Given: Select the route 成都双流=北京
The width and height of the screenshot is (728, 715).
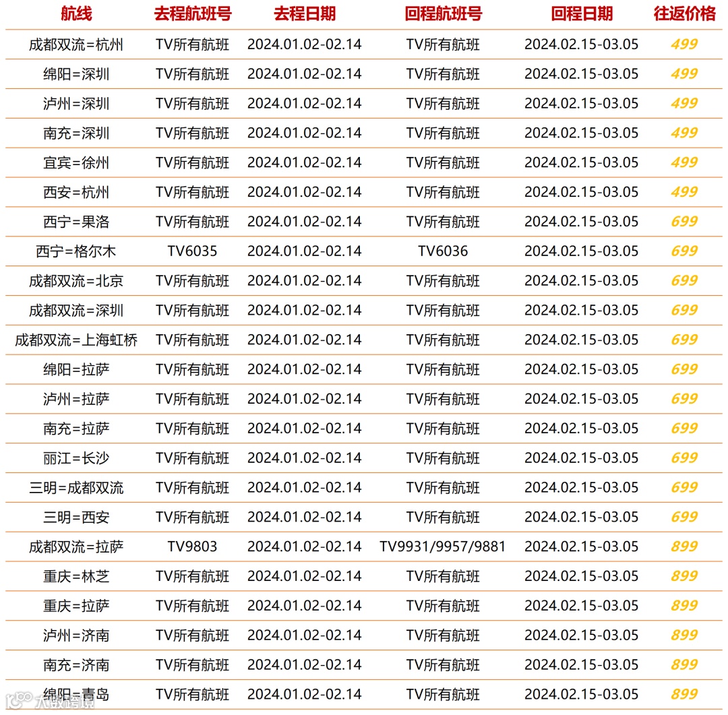Looking at the screenshot, I should [76, 281].
